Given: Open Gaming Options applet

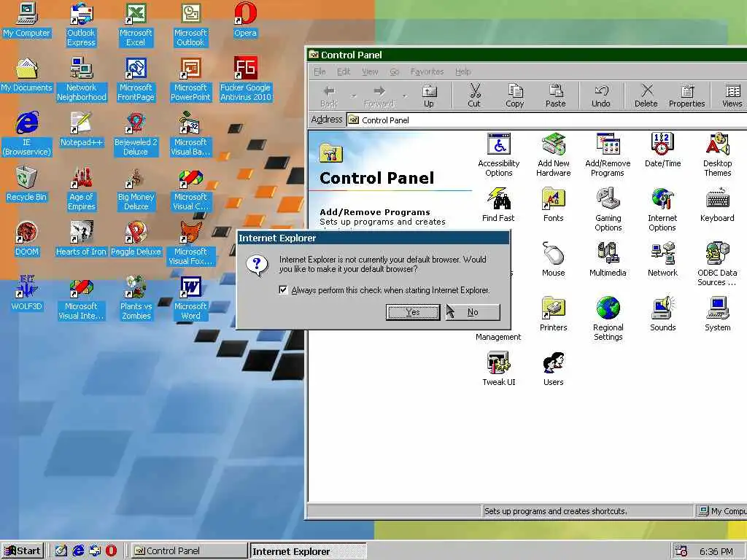Looking at the screenshot, I should pyautogui.click(x=608, y=209).
